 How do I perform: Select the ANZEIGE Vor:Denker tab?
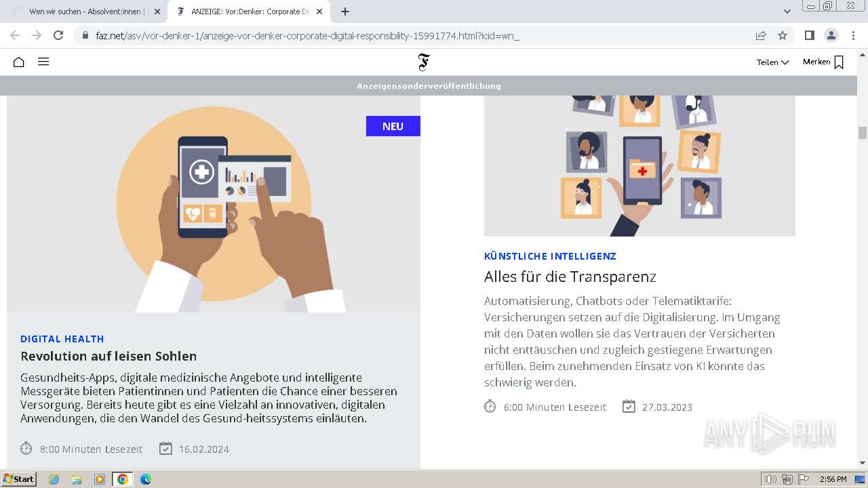pos(249,12)
